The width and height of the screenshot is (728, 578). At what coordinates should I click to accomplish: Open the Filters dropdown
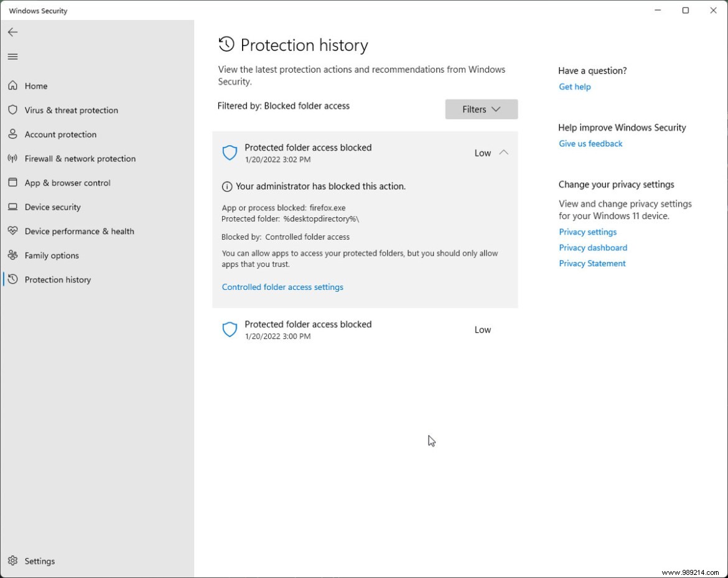pyautogui.click(x=481, y=109)
